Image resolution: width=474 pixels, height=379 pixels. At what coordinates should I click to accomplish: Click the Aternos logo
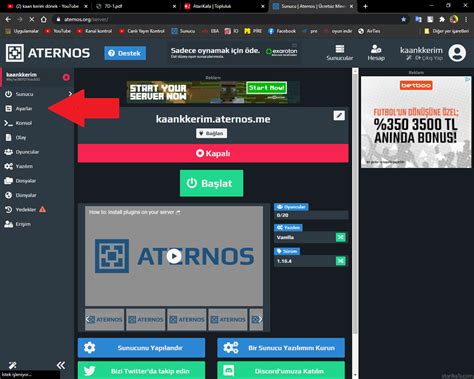[x=48, y=53]
